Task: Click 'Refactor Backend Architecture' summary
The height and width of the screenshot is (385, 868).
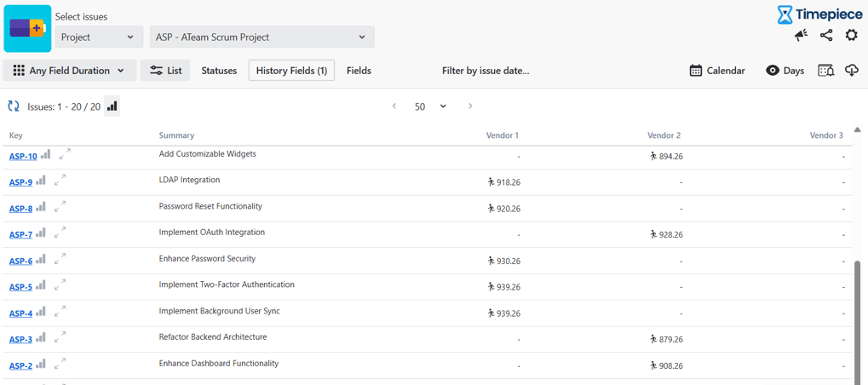Action: tap(213, 337)
